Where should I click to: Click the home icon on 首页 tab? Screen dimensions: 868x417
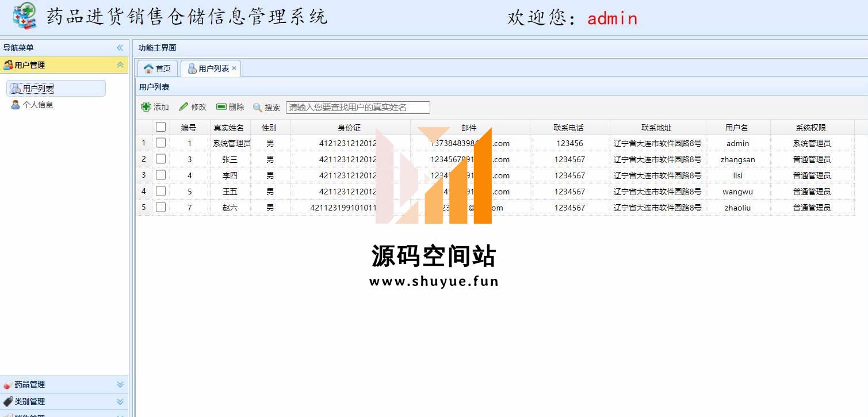click(x=148, y=68)
